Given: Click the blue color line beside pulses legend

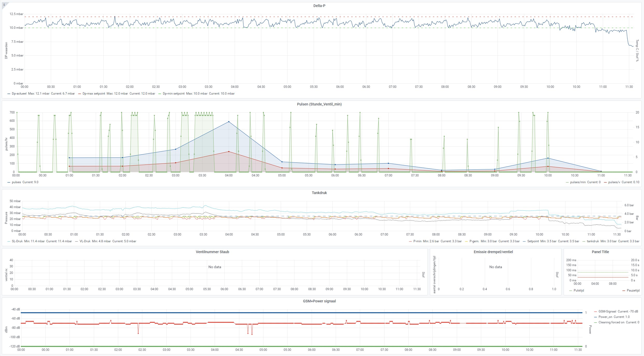Looking at the screenshot, I should [x=9, y=182].
